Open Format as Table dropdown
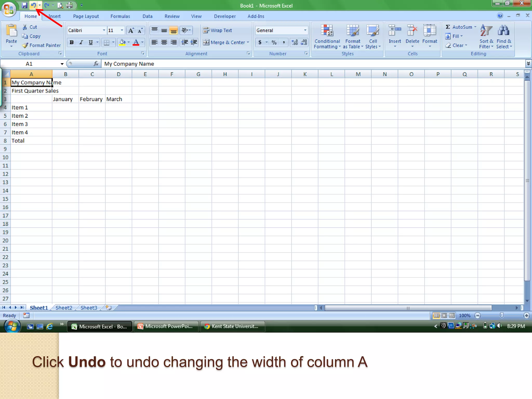 coord(353,37)
